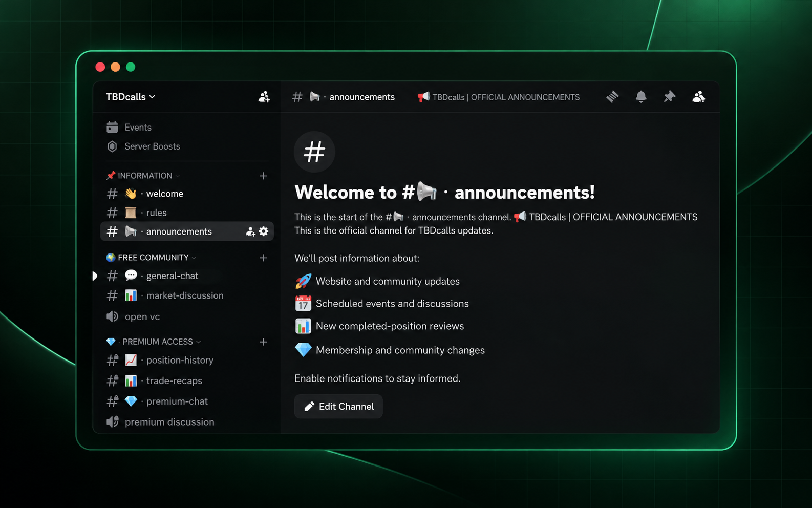
Task: Click the open vc speaker icon
Action: click(112, 316)
